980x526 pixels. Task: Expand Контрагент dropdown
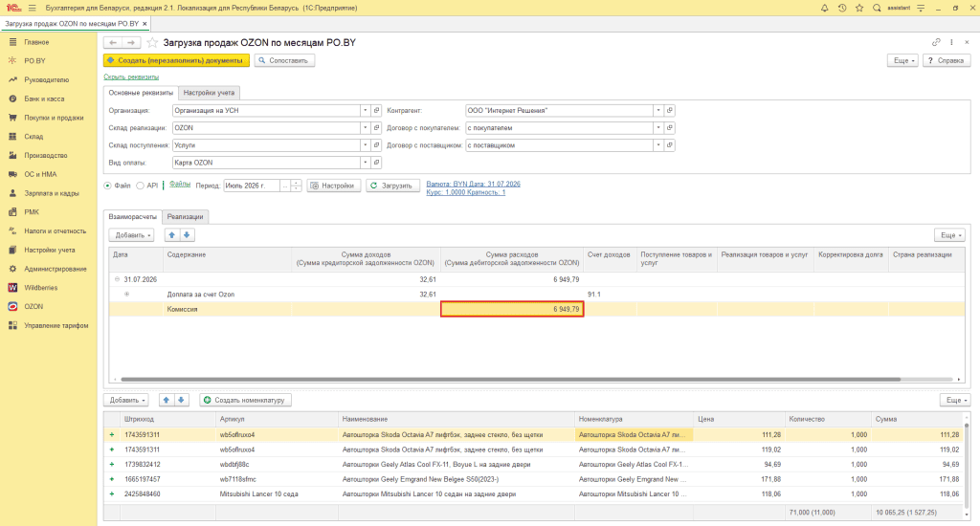click(658, 110)
